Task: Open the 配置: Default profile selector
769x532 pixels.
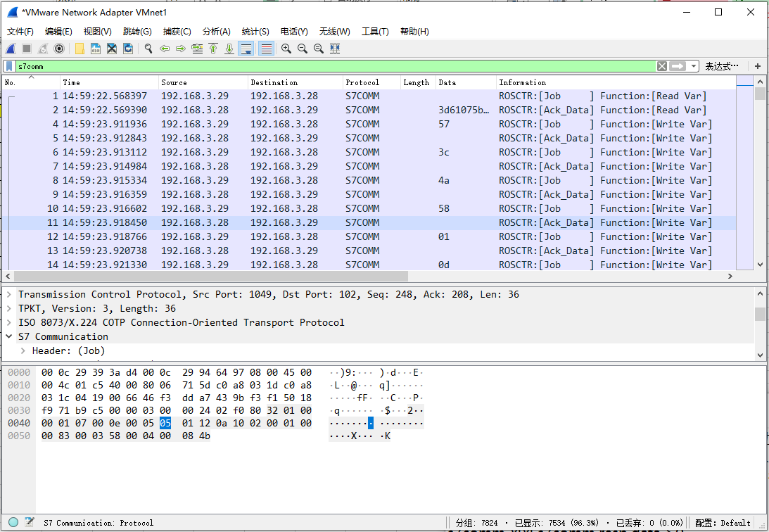Action: pos(723,523)
